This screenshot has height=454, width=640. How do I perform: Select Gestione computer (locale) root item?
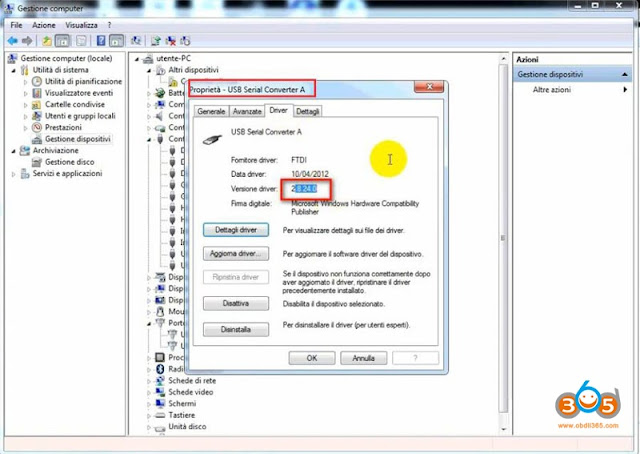(x=66, y=58)
